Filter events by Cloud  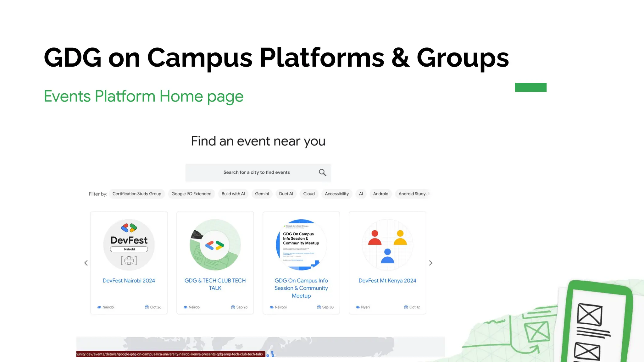pos(309,194)
